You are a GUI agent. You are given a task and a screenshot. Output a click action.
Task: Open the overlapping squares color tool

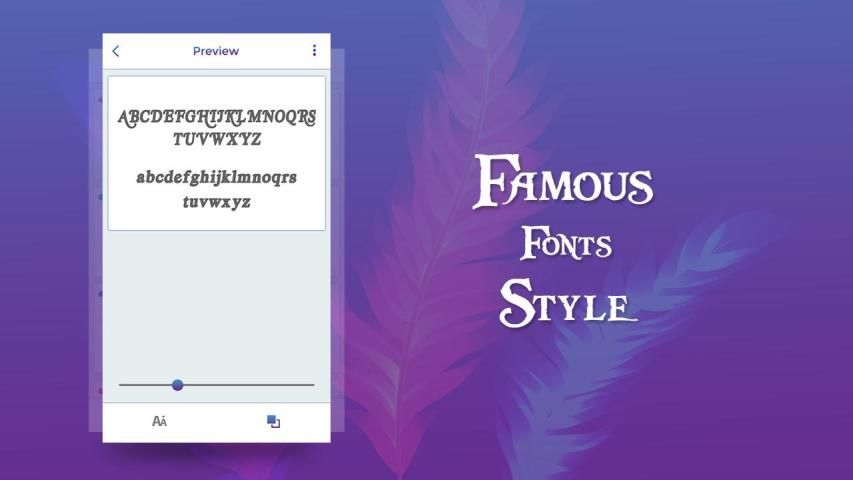273,421
